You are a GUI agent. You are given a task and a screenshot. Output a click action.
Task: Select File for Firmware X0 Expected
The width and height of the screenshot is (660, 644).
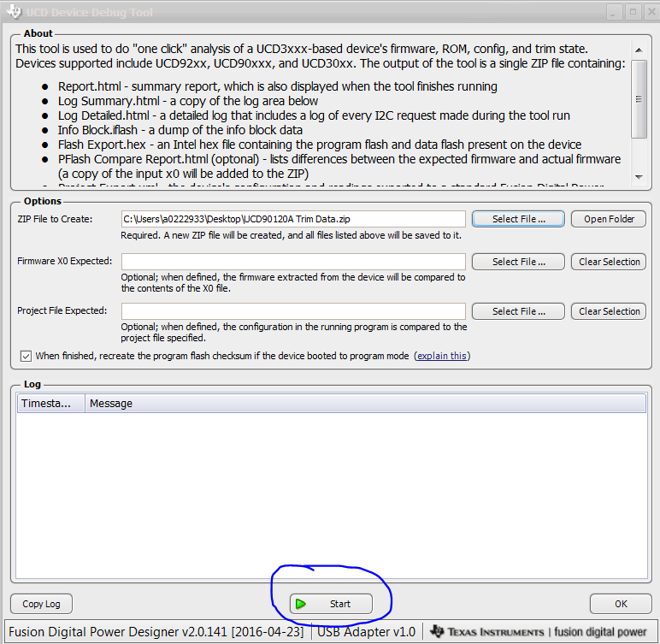tap(518, 262)
